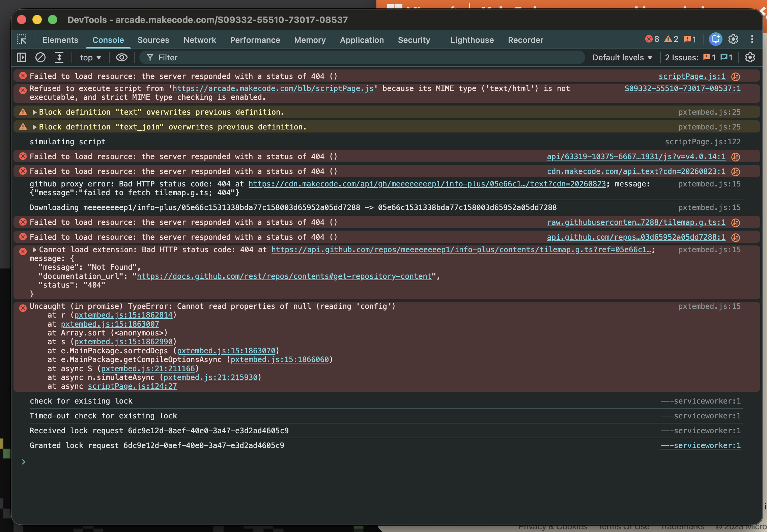The image size is (767, 532).
Task: Open stack frame pxtembed.js:21:211166
Action: pos(148,369)
